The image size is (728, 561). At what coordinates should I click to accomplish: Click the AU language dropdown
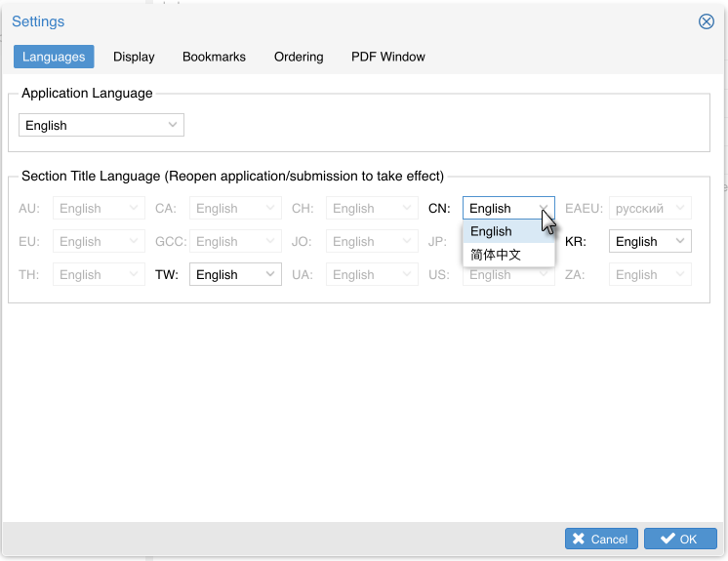tap(99, 208)
